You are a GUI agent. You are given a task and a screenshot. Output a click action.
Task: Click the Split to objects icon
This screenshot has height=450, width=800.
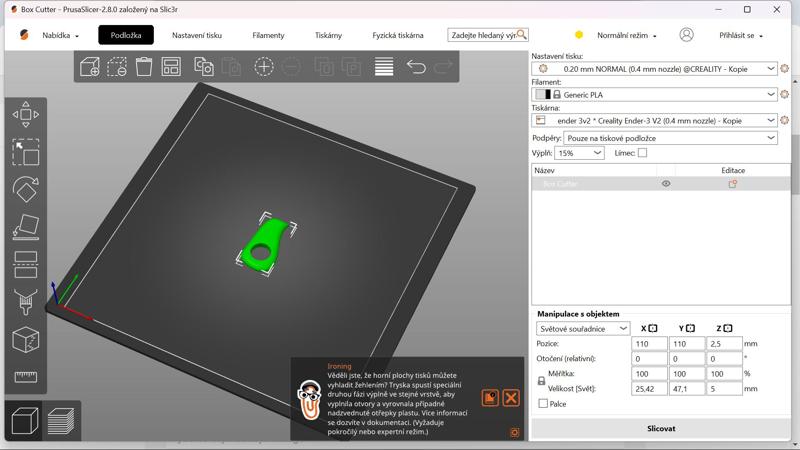[x=324, y=67]
